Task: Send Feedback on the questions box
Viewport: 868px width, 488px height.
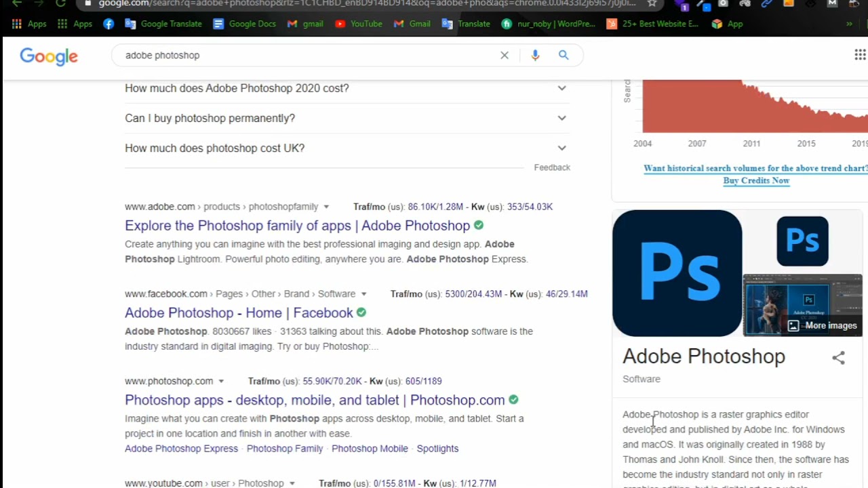Action: [x=552, y=167]
